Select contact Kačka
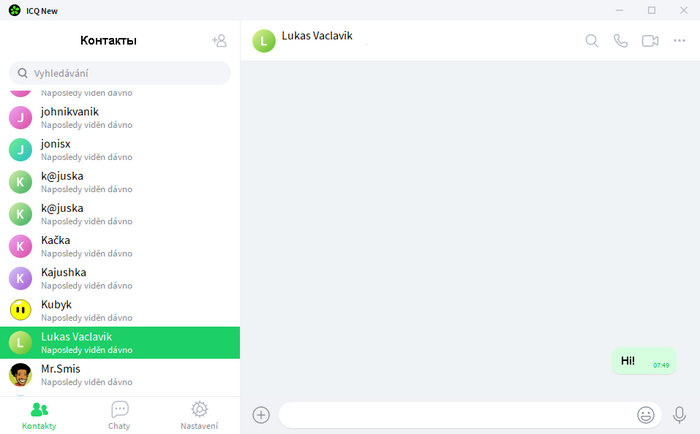700x434 pixels. point(120,246)
